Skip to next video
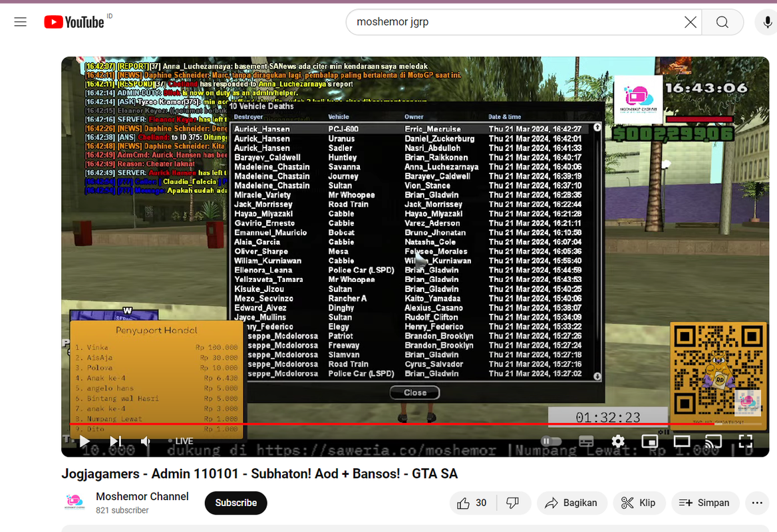 (116, 441)
